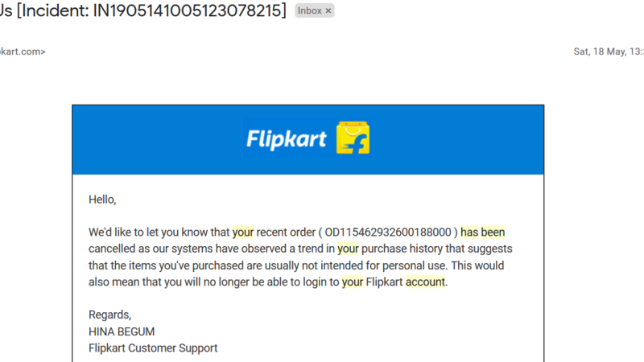The height and width of the screenshot is (362, 644).
Task: Click the Flipkart shopping bag icon
Action: (353, 139)
